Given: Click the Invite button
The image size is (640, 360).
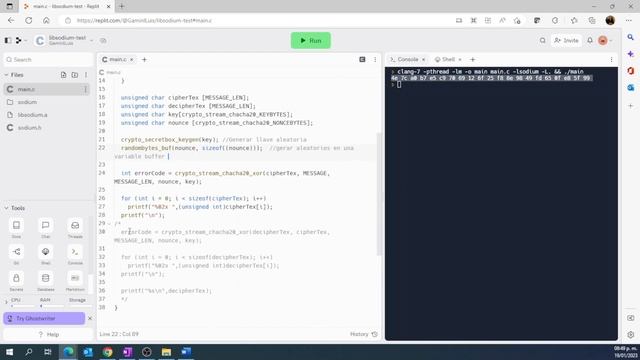Looking at the screenshot, I should tap(566, 40).
